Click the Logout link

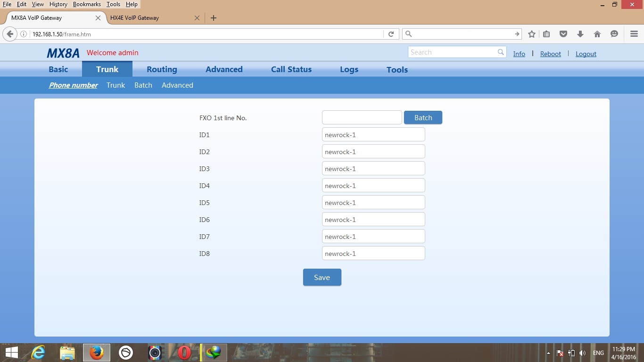(x=586, y=54)
